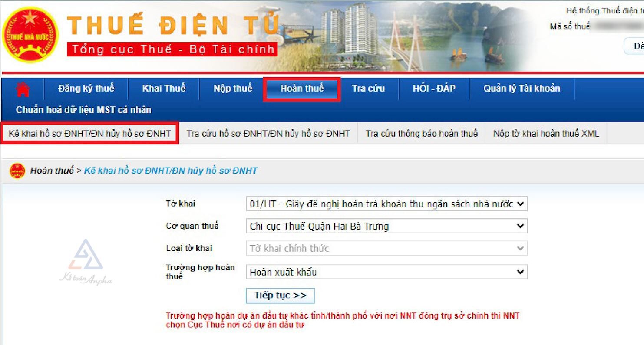The image size is (644, 345).
Task: Click the Tiếp tục button
Action: coord(280,296)
